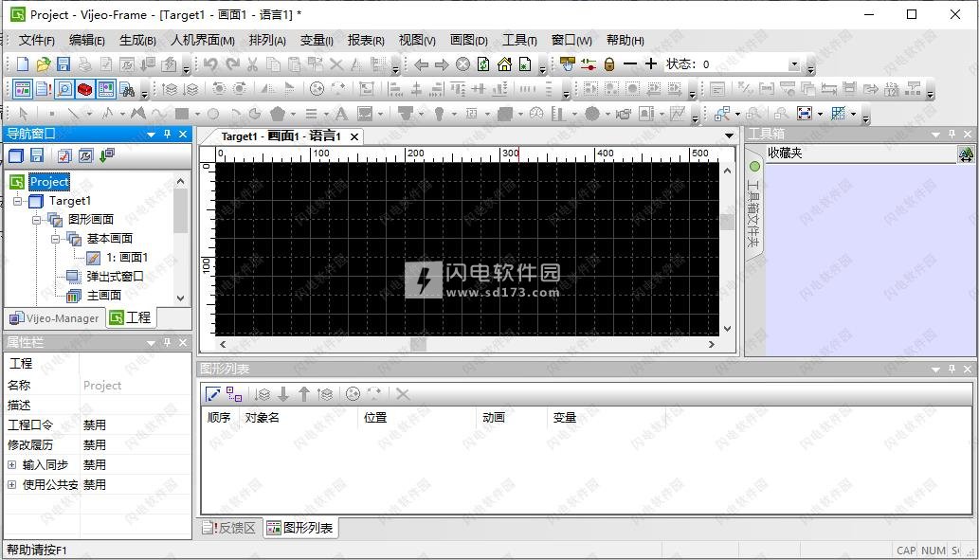Switch to the 反馈区 tab
The image size is (979, 560).
pyautogui.click(x=229, y=528)
